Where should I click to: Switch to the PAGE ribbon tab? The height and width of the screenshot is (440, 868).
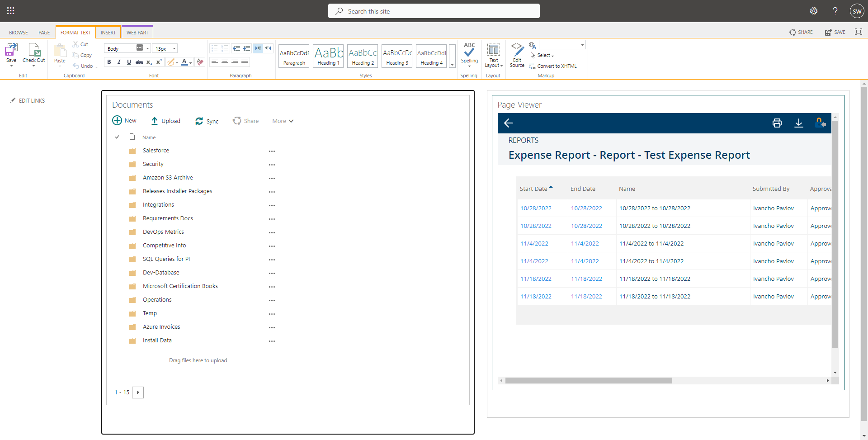point(44,33)
